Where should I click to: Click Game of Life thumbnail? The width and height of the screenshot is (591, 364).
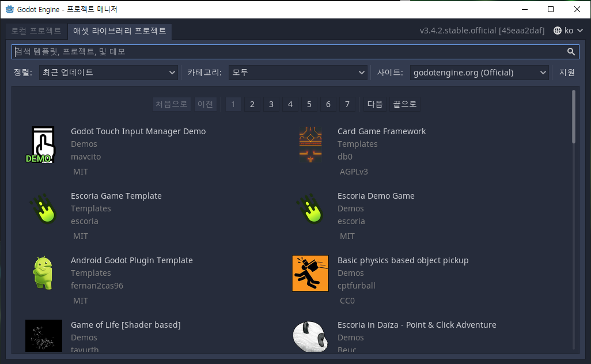tap(44, 336)
